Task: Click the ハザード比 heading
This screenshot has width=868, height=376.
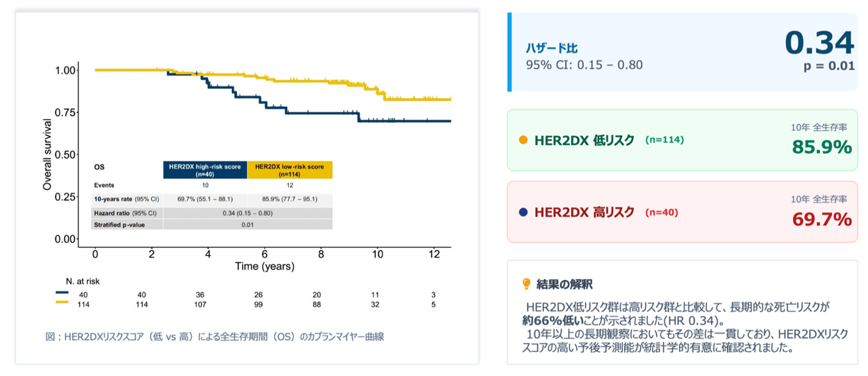Action: (551, 48)
